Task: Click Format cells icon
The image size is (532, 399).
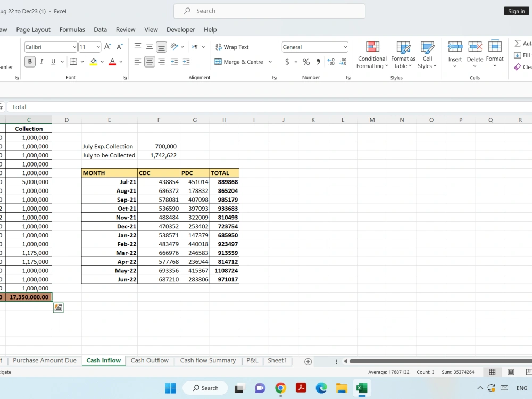Action: click(495, 46)
